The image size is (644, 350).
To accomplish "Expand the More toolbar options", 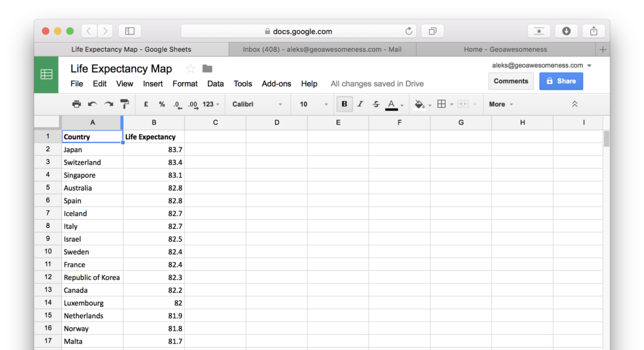I will (x=500, y=104).
